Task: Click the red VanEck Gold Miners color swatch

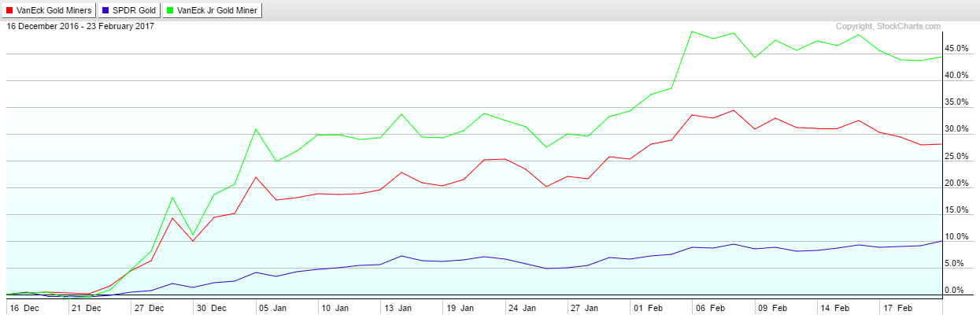Action: (10, 11)
